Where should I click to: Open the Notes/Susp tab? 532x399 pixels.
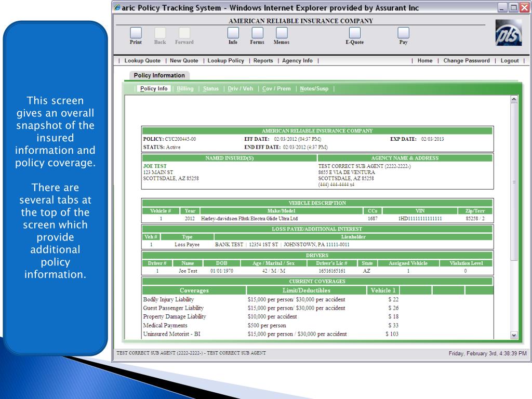[x=314, y=88]
